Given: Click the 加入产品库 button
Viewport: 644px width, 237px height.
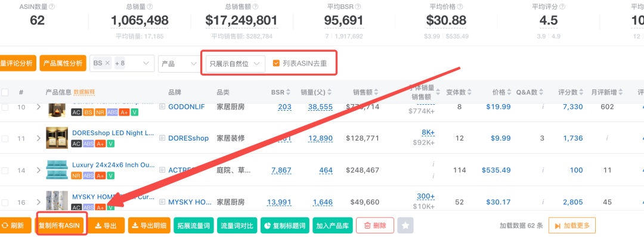Looking at the screenshot, I should 333,226.
